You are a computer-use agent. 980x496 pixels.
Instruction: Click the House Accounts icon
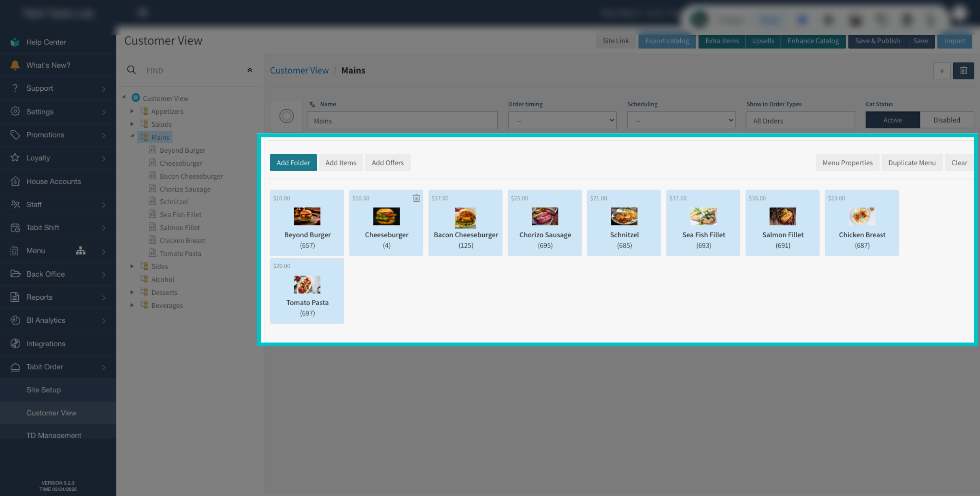(15, 181)
